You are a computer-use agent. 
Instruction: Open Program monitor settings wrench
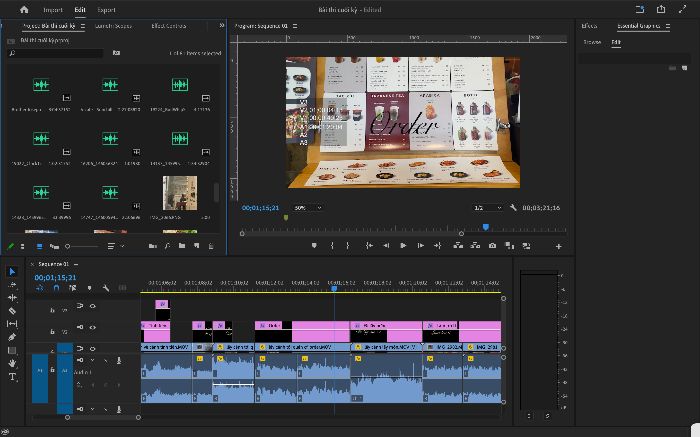(x=513, y=208)
